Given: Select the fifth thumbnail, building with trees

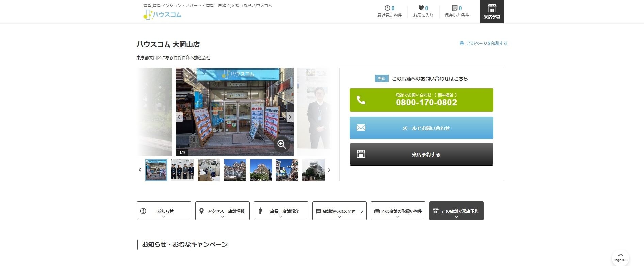Looking at the screenshot, I should 261,170.
